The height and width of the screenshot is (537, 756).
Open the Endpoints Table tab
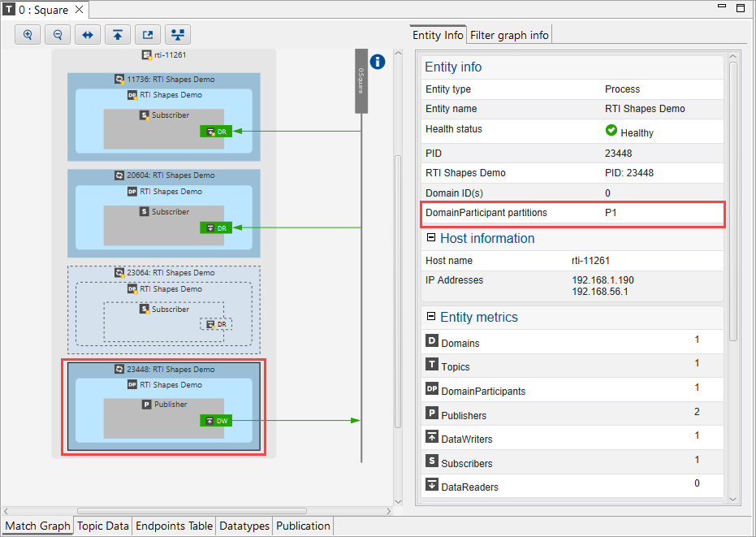(x=174, y=526)
